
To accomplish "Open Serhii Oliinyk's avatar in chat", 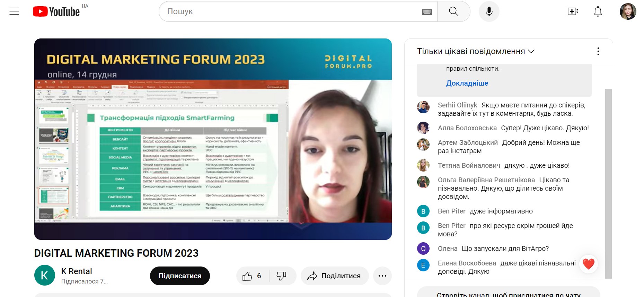I will 423,107.
